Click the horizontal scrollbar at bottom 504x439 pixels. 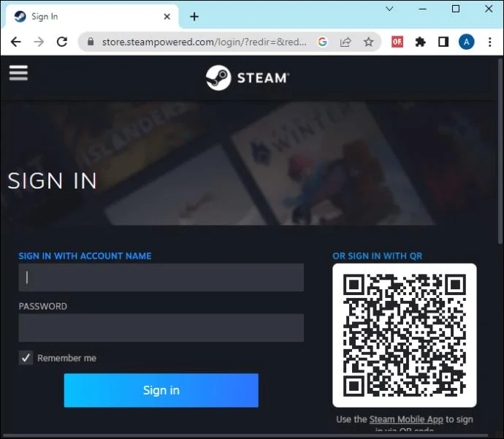pyautogui.click(x=246, y=436)
